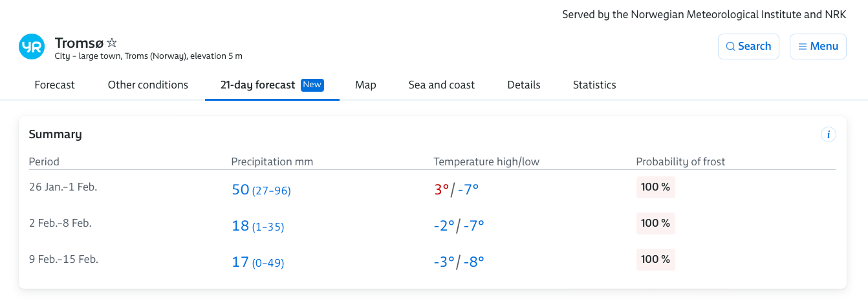Click the YR logo icon
868x301 pixels.
[x=32, y=47]
